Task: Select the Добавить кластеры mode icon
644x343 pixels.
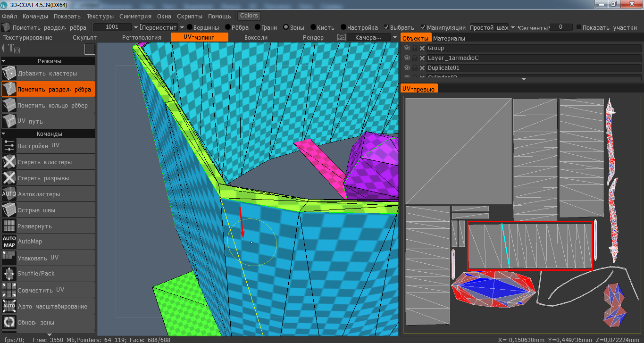Action: click(x=9, y=74)
